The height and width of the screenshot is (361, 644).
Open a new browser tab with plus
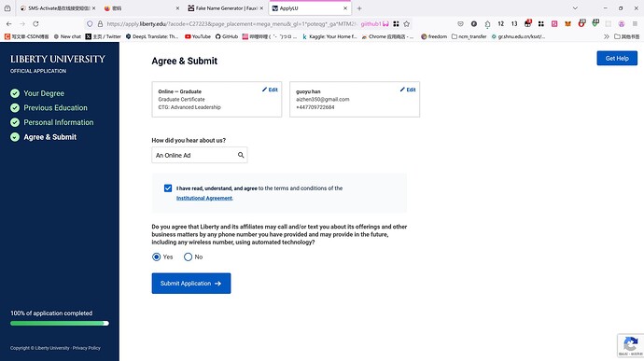[359, 8]
